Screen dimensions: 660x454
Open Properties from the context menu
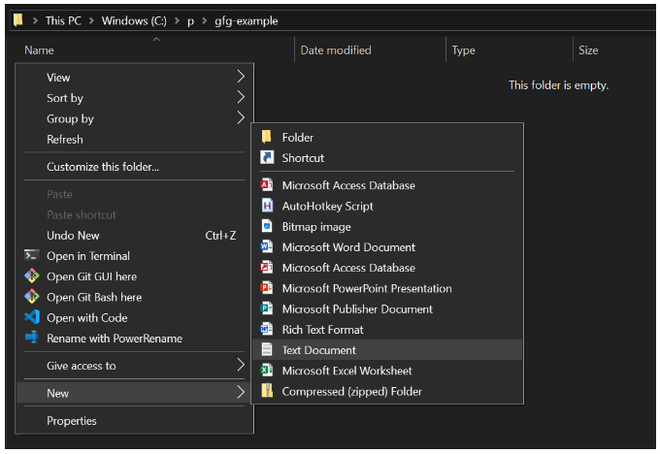click(72, 421)
